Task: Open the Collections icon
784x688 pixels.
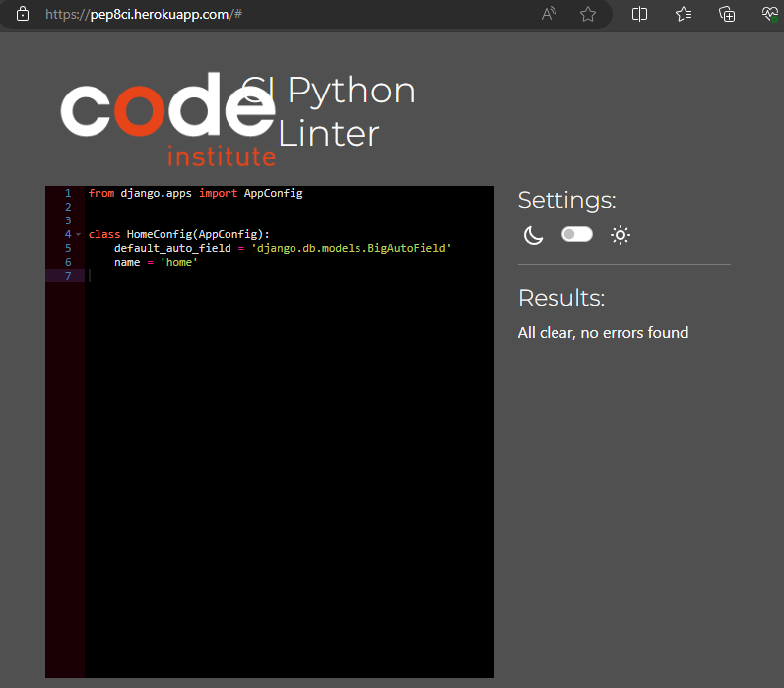Action: (727, 14)
